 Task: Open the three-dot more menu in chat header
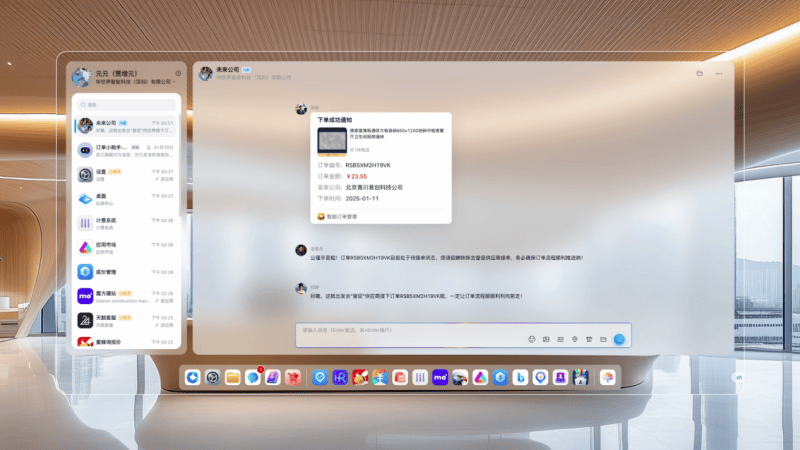click(x=719, y=73)
